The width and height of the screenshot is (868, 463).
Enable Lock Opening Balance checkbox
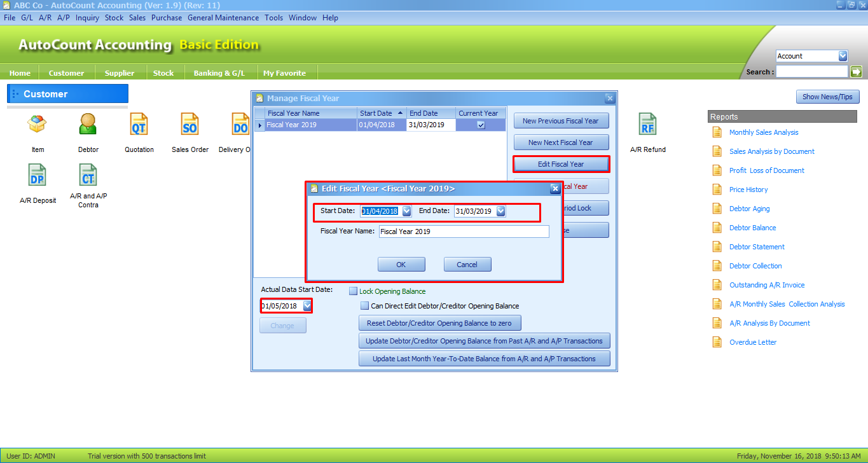[x=354, y=291]
